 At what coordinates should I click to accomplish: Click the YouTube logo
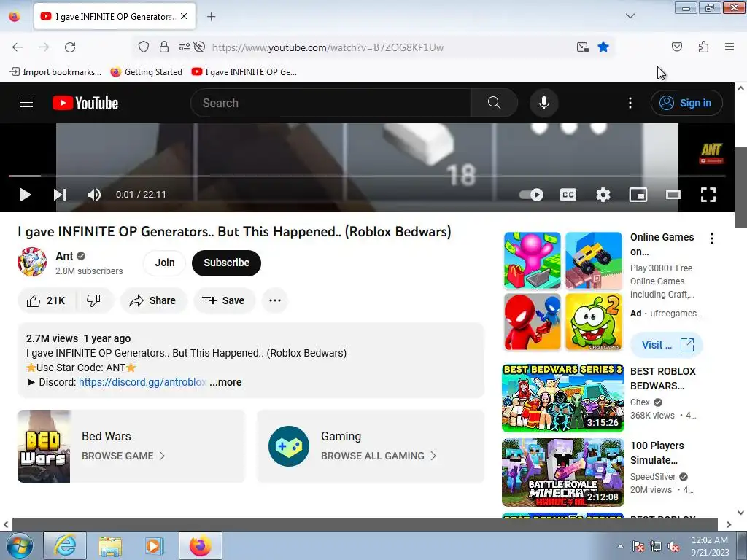pyautogui.click(x=85, y=103)
